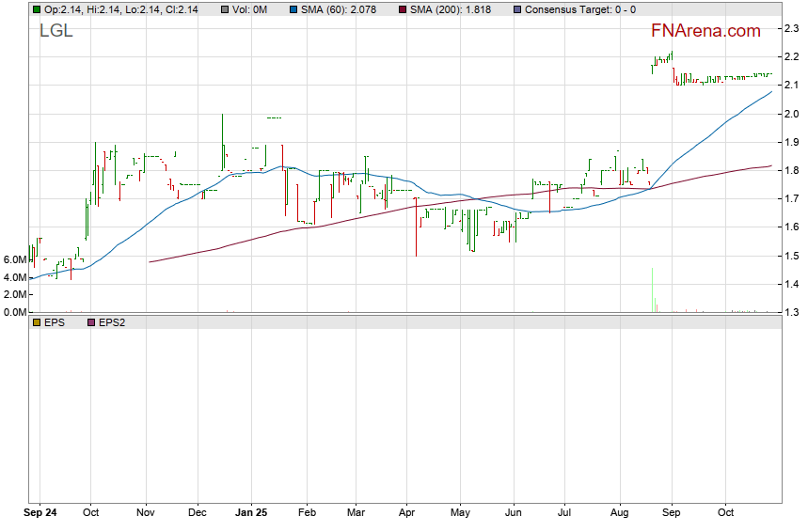Click the EPS2 legend swatch

91,322
